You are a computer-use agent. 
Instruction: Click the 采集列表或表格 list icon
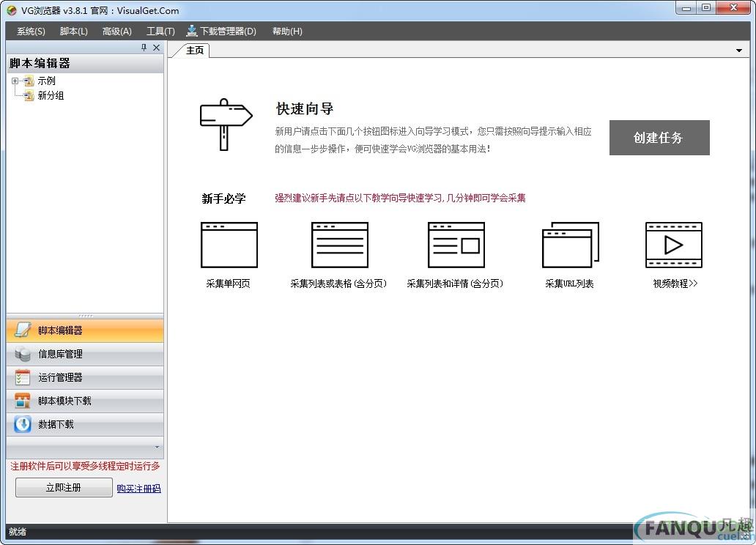340,245
